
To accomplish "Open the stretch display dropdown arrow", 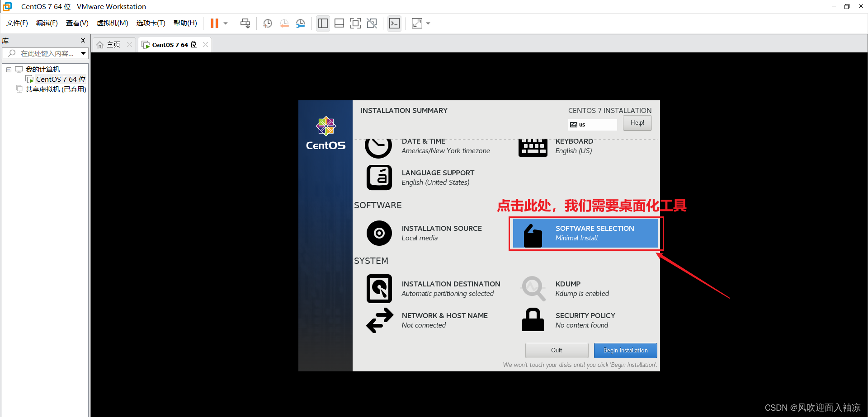I will pos(428,23).
